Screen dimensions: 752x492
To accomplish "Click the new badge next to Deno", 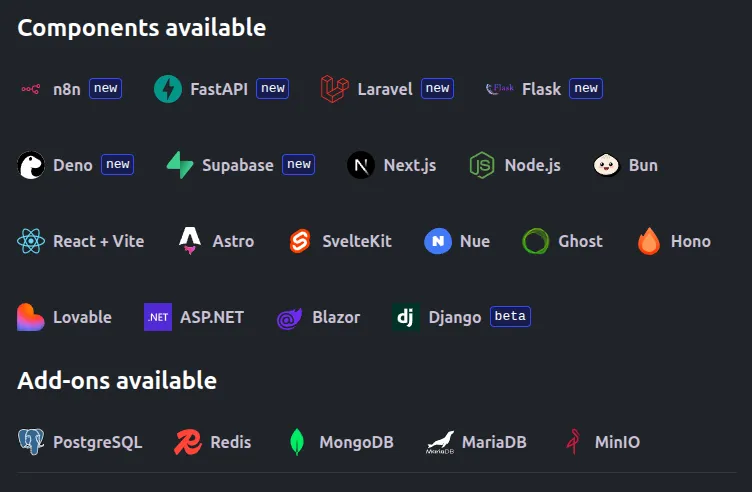I will tap(118, 164).
